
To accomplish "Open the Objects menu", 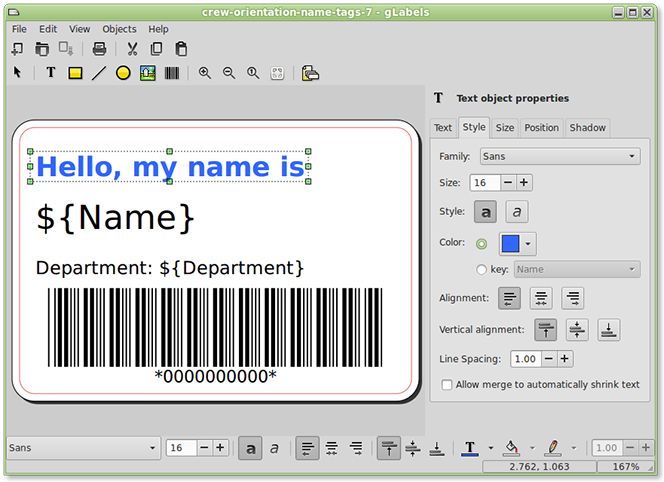I will (x=119, y=29).
